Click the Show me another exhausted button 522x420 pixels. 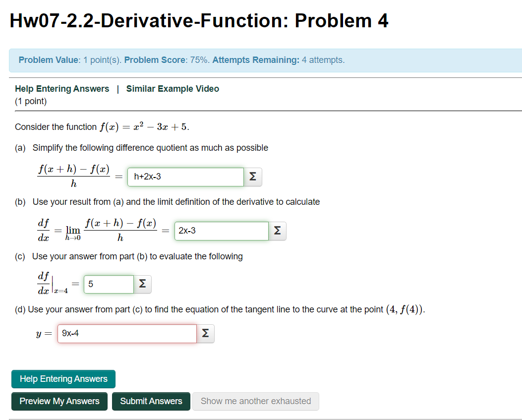pos(256,401)
